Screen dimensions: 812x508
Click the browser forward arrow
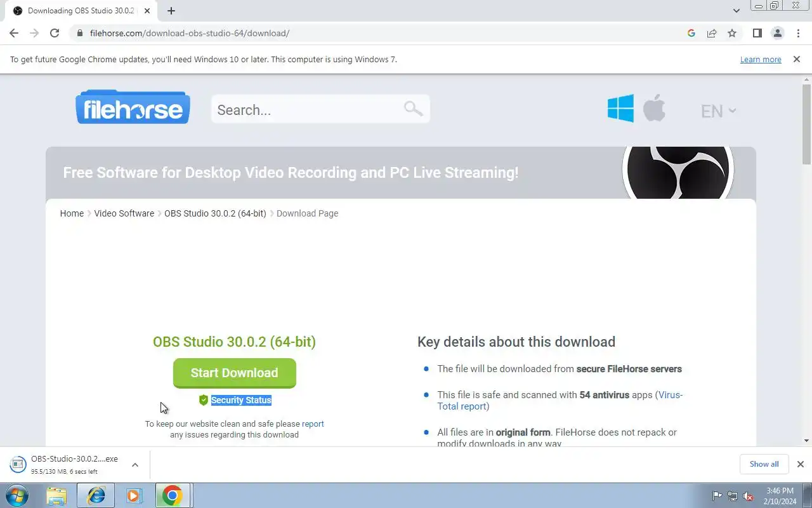[34, 33]
